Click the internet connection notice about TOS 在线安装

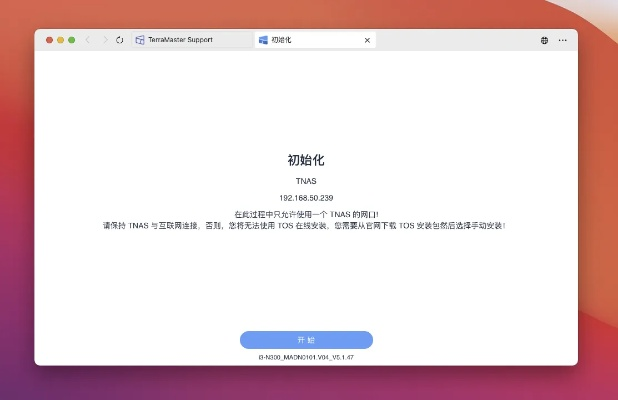(304, 226)
